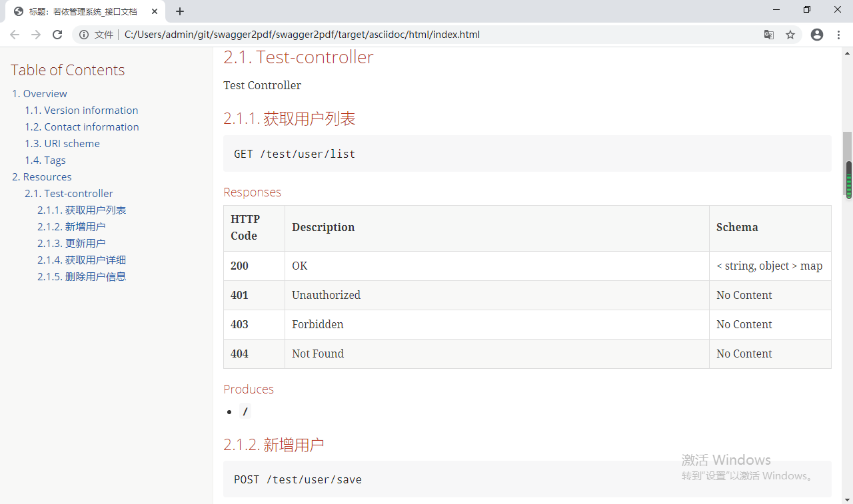This screenshot has height=504, width=853.
Task: Click the 2.1.2. 新增用户 section heading
Action: (x=274, y=445)
